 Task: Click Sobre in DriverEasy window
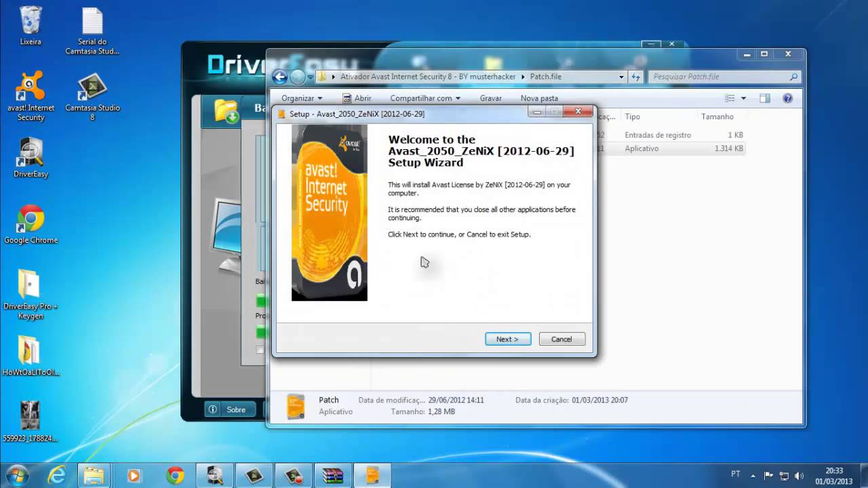tap(230, 409)
